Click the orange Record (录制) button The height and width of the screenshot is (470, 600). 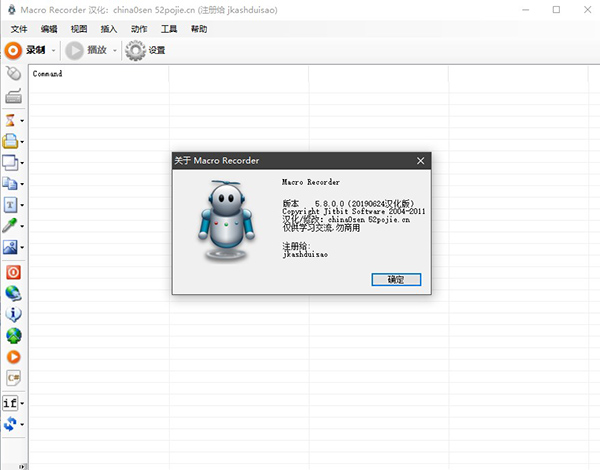pos(25,50)
